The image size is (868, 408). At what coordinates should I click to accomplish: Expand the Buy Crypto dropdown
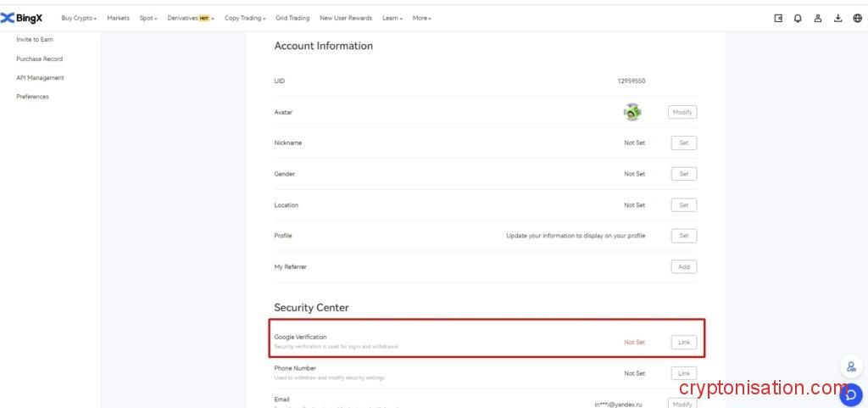coord(79,18)
